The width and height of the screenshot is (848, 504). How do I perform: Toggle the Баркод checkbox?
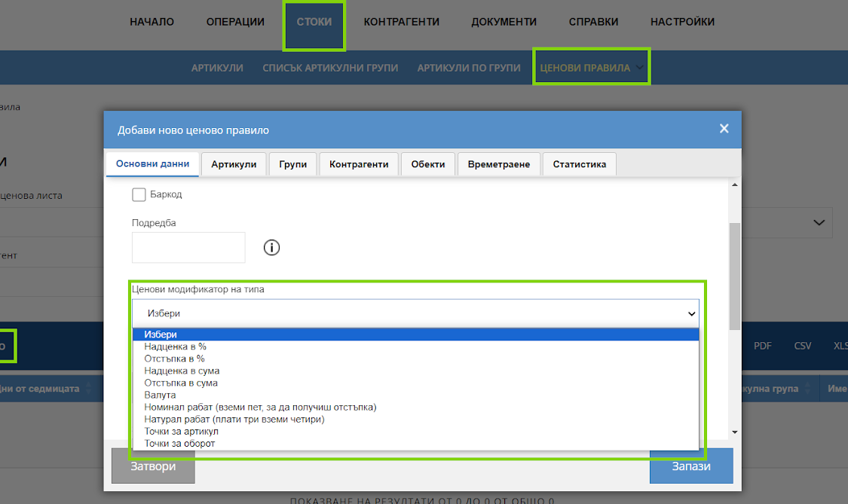[x=139, y=194]
